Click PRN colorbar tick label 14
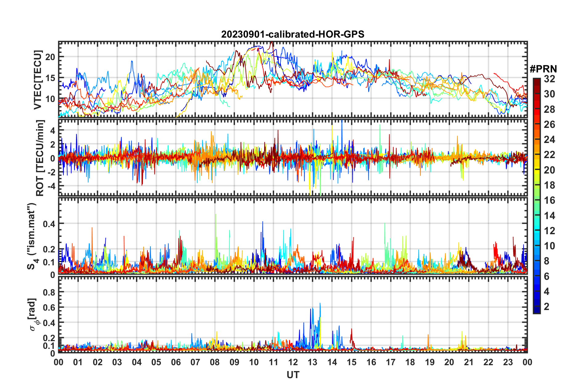The image size is (586, 392). [x=549, y=215]
